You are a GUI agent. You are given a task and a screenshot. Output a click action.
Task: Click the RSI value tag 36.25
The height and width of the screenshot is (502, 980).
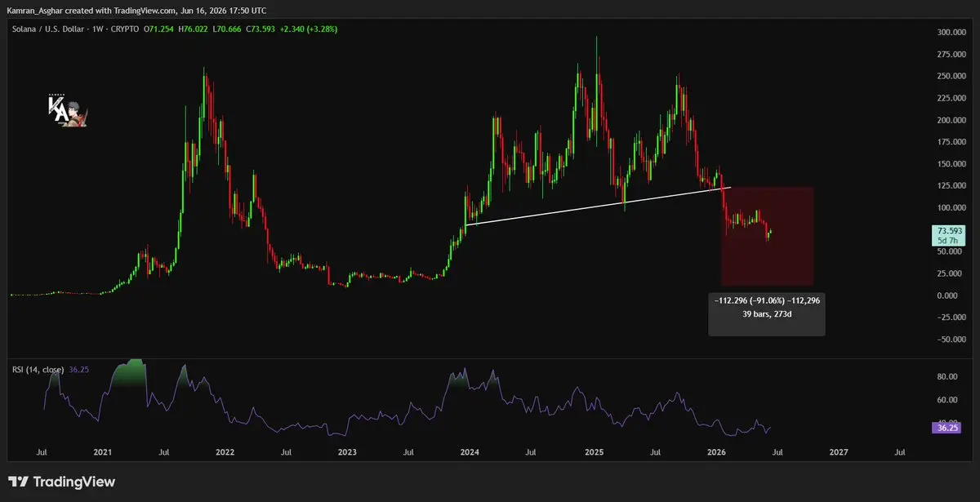coord(947,427)
